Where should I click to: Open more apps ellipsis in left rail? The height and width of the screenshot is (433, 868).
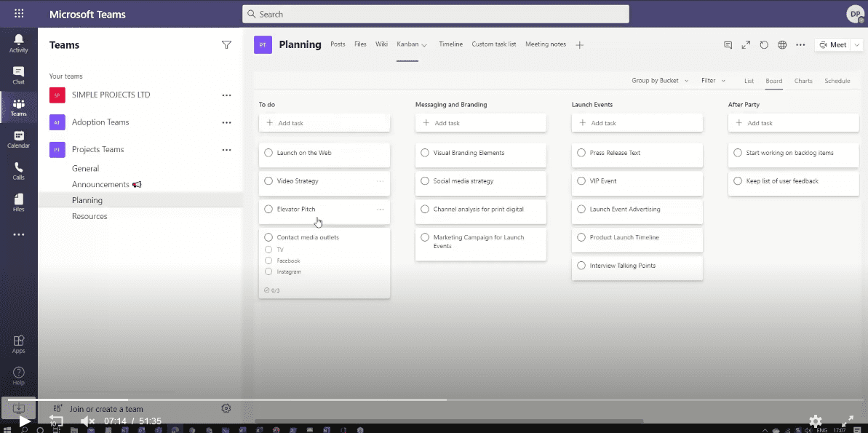18,235
